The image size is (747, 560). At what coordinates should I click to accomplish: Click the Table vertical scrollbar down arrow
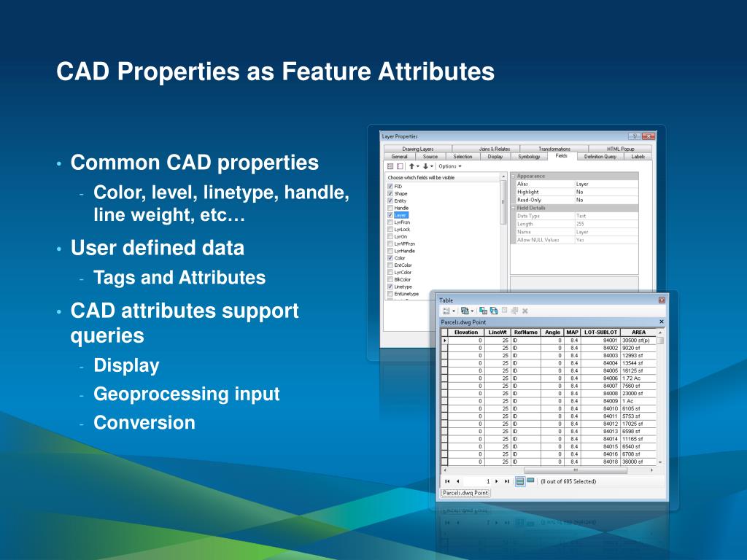point(660,462)
